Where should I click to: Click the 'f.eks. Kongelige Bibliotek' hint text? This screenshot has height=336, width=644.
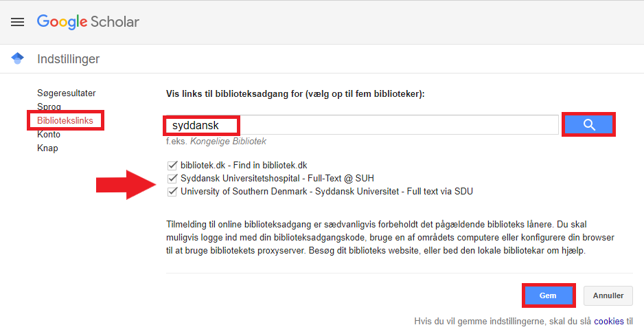(216, 141)
